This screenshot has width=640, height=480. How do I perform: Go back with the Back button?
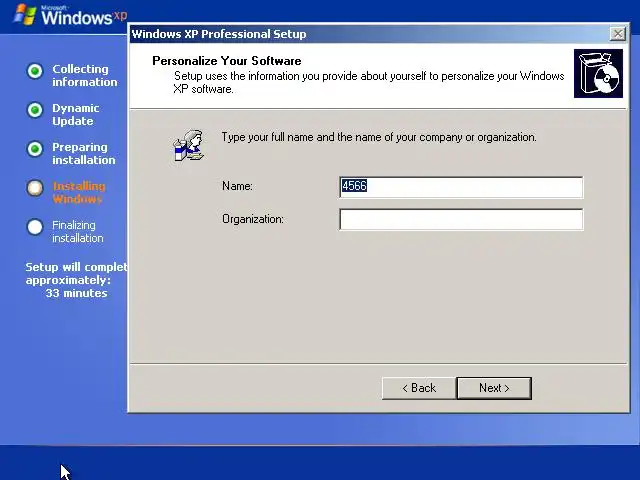tap(419, 388)
